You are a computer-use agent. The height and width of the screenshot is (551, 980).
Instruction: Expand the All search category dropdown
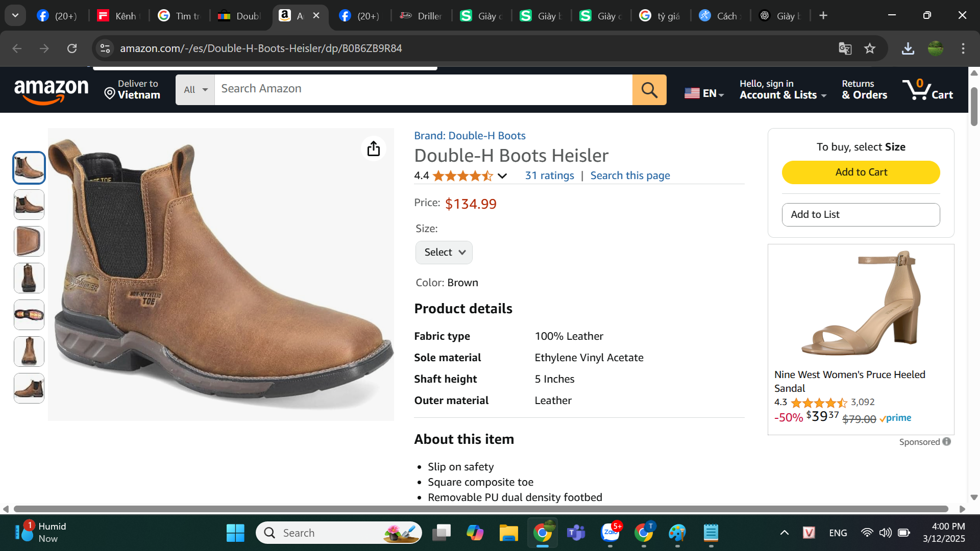pos(195,90)
